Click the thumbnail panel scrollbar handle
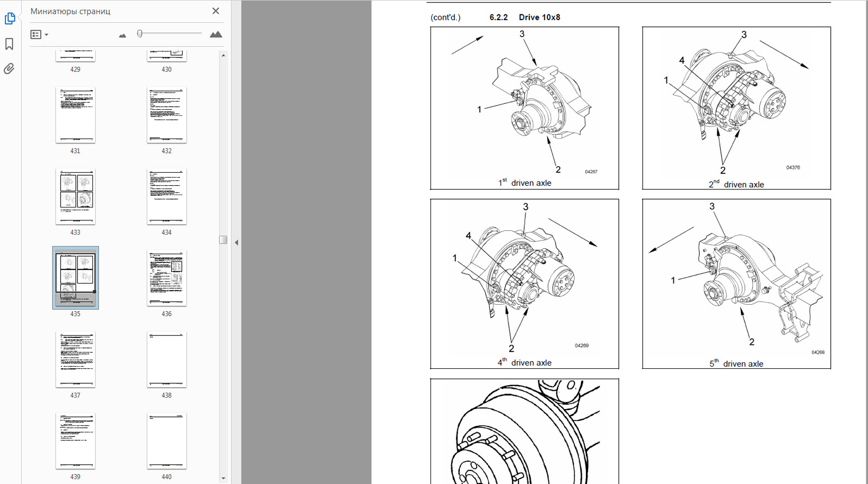868x484 pixels. [223, 240]
